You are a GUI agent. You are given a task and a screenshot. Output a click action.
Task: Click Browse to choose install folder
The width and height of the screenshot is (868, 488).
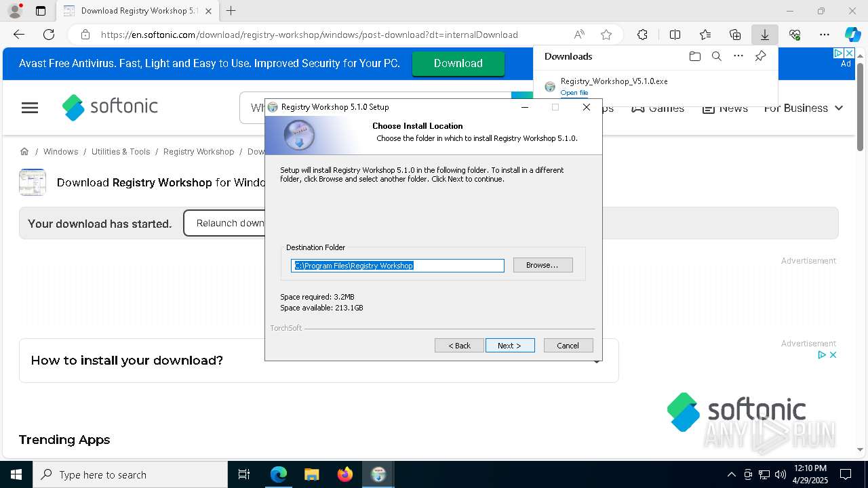[x=542, y=265]
